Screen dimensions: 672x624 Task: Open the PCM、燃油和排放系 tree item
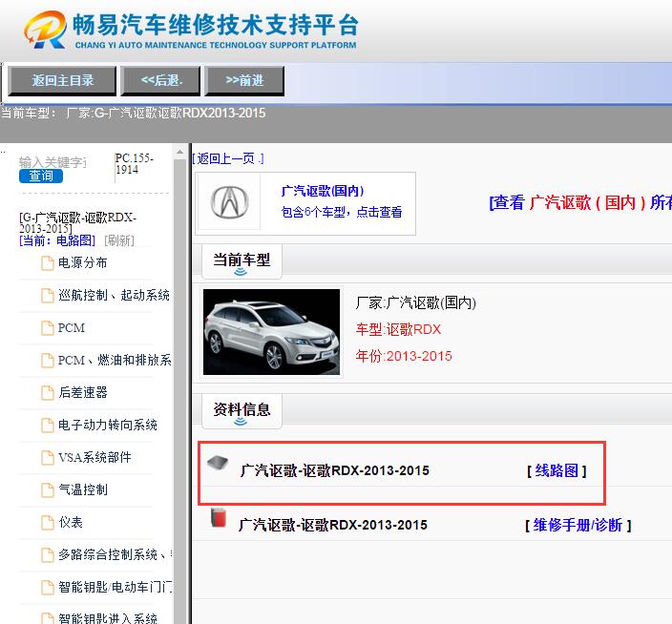(115, 360)
